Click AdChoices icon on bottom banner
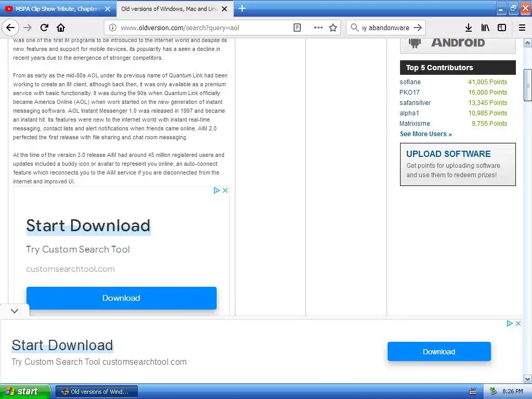This screenshot has width=532, height=399. pyautogui.click(x=509, y=323)
